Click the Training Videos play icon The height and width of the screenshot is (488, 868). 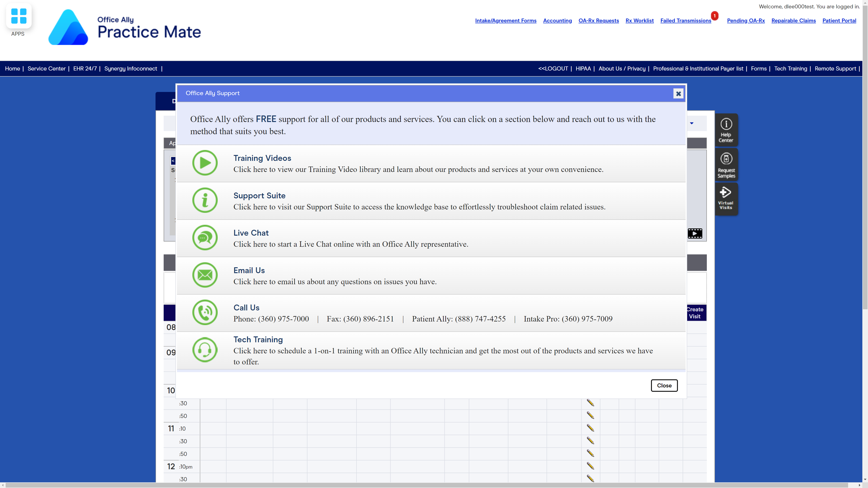point(205,163)
